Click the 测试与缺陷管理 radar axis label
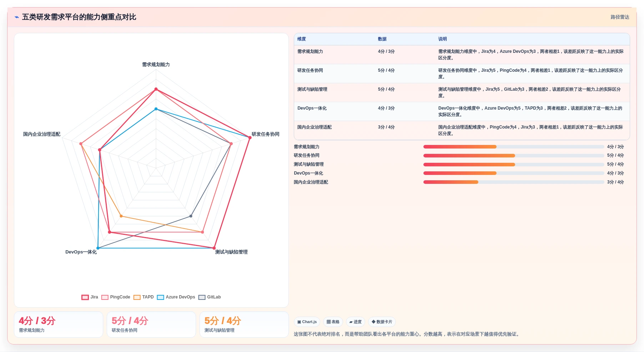This screenshot has height=352, width=644. coord(231,252)
